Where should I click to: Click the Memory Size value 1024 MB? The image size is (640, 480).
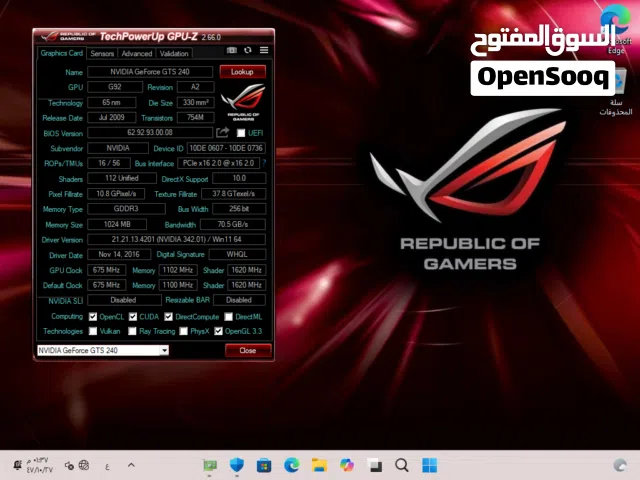pyautogui.click(x=117, y=224)
